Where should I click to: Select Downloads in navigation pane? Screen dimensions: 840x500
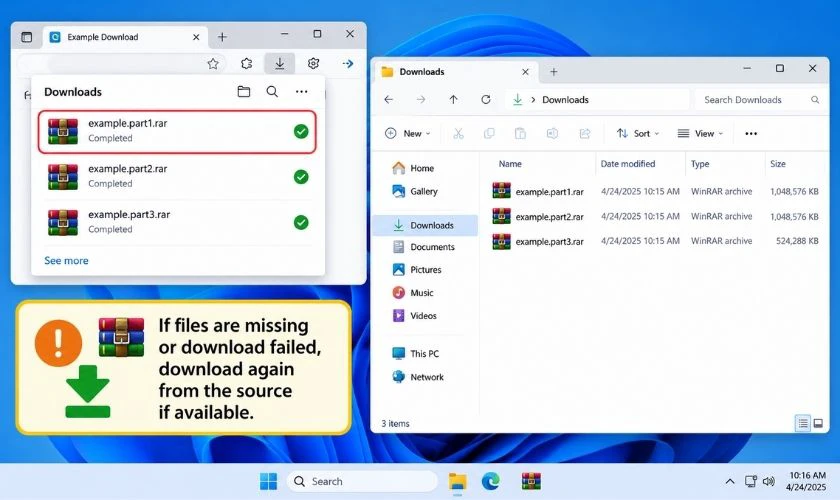pyautogui.click(x=425, y=226)
